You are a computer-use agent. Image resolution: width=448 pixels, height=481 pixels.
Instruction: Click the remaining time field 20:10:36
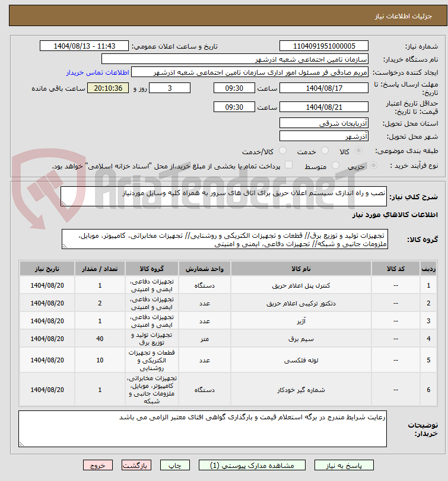[108, 88]
